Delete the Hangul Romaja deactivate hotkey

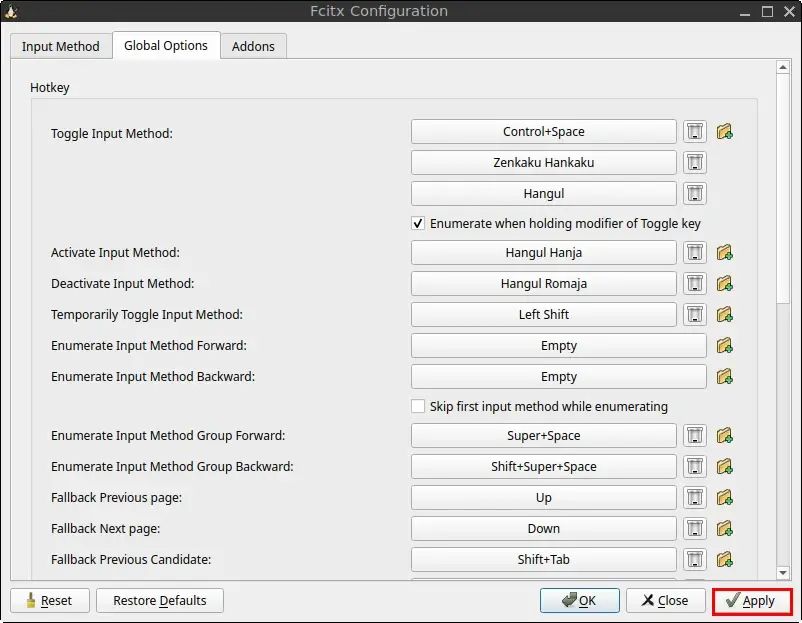695,283
